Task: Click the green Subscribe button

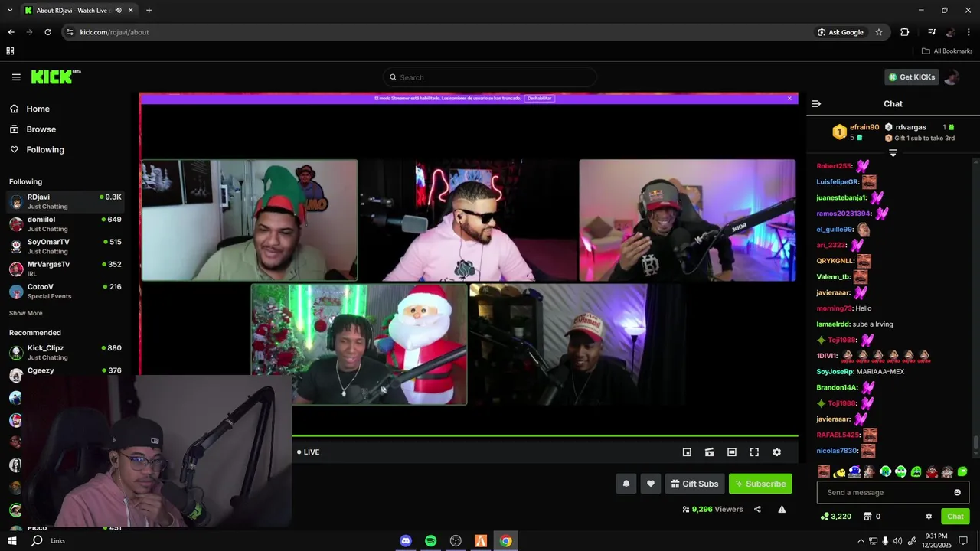Action: [760, 484]
